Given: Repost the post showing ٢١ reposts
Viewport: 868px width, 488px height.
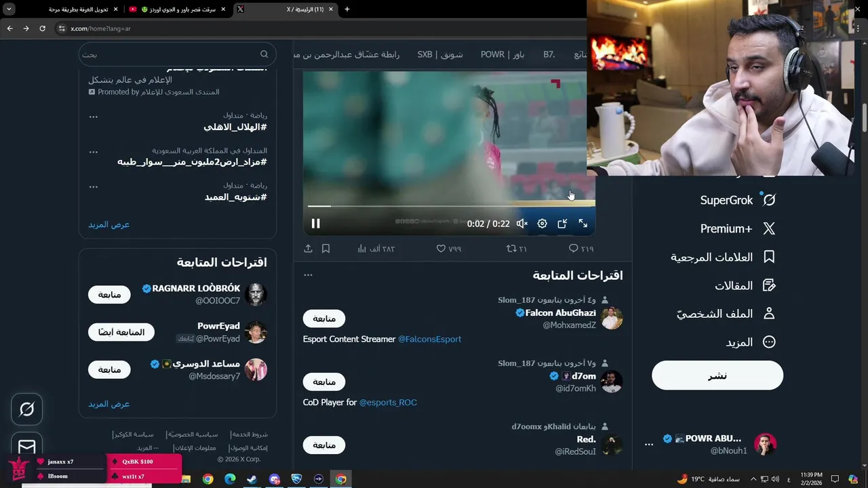Looking at the screenshot, I should [x=517, y=249].
